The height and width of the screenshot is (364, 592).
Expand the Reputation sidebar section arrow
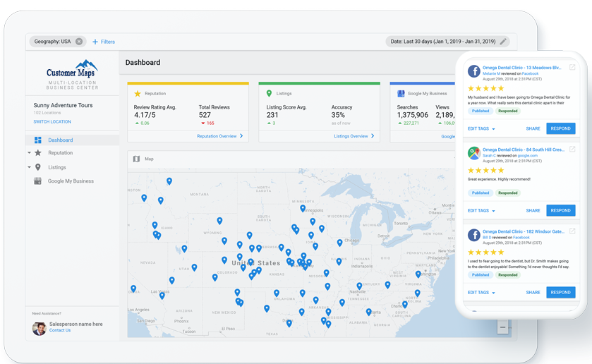point(30,153)
